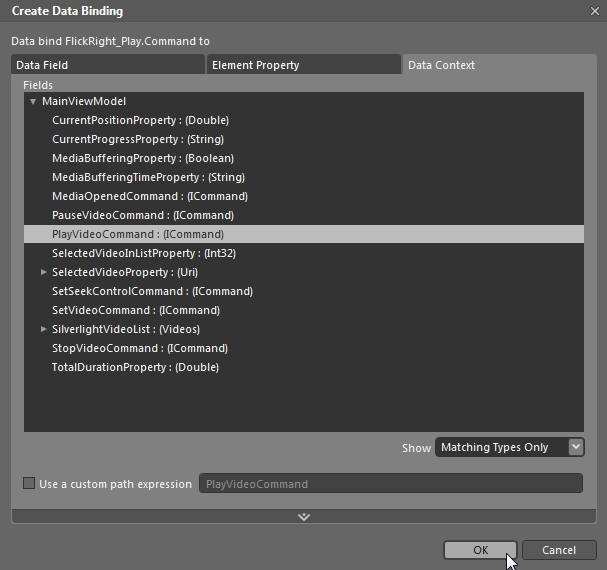Close the Create Data Binding dialog
607x570 pixels.
(595, 11)
